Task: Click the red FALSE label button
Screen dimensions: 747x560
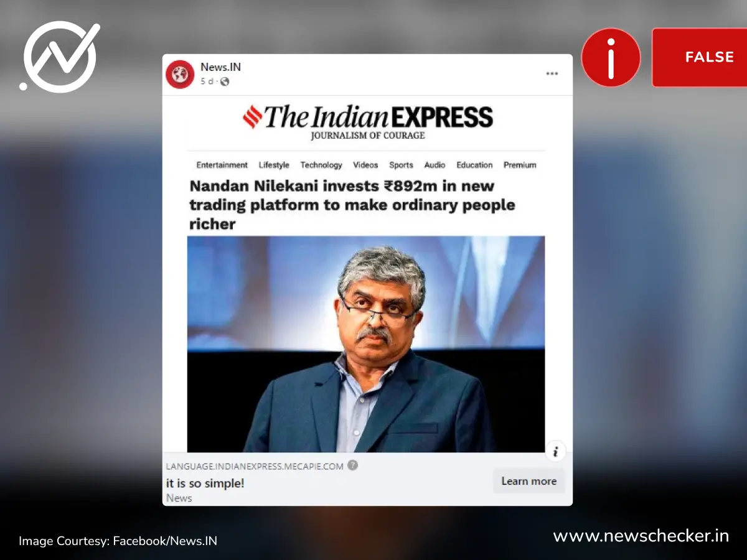Action: click(700, 57)
